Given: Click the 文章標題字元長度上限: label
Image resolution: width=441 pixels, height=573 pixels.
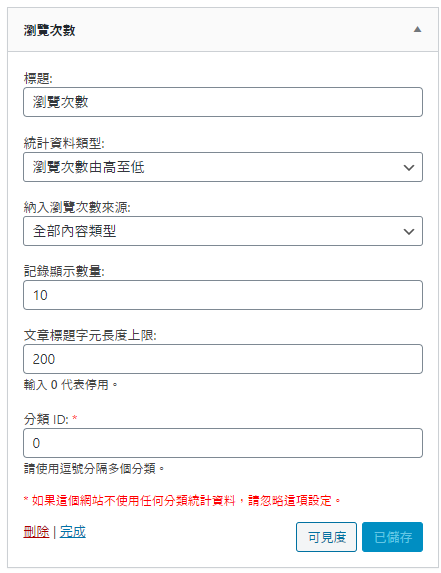Looking at the screenshot, I should point(90,335).
